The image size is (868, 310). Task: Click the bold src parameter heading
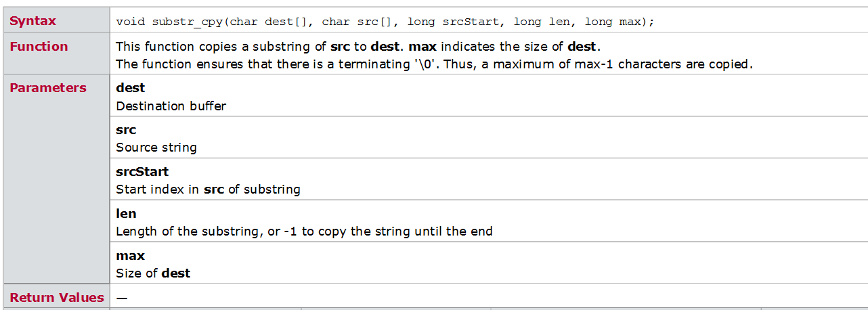(x=126, y=130)
